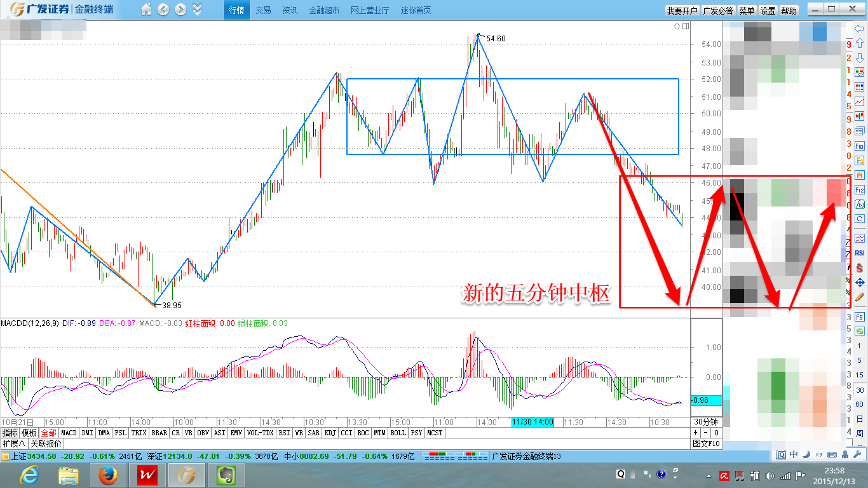Open the 设置 menu
Image resolution: width=868 pixels, height=488 pixels.
click(x=768, y=10)
